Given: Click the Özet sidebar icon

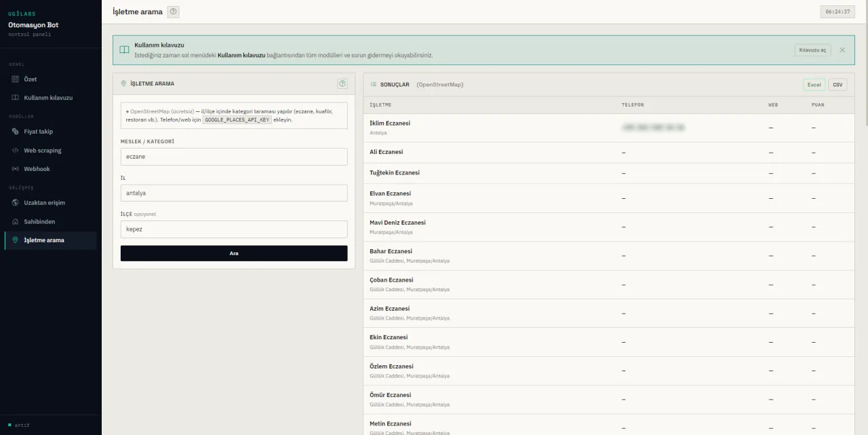Looking at the screenshot, I should (16, 79).
